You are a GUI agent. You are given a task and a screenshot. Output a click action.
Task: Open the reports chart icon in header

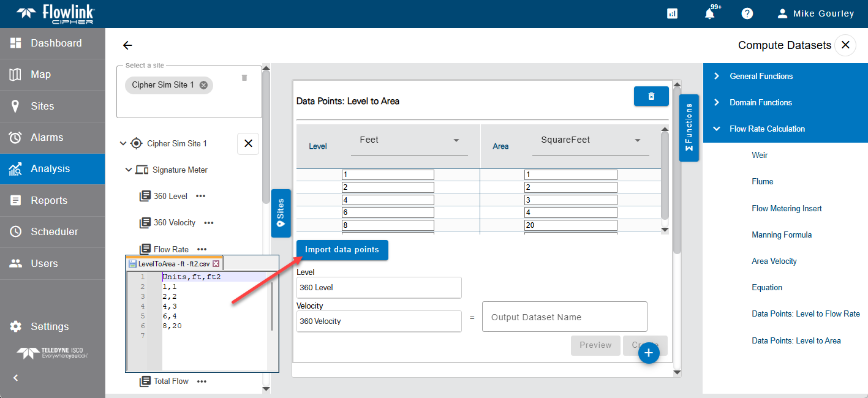672,13
